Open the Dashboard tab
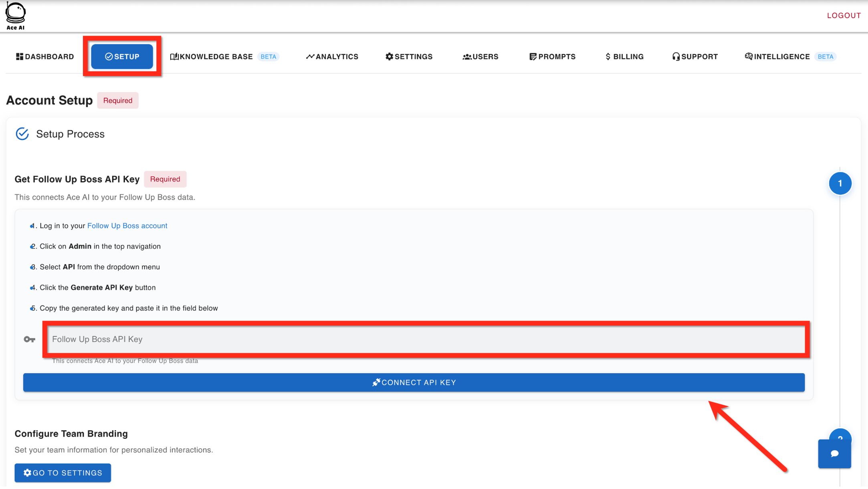Viewport: 868px width, 489px height. 45,57
